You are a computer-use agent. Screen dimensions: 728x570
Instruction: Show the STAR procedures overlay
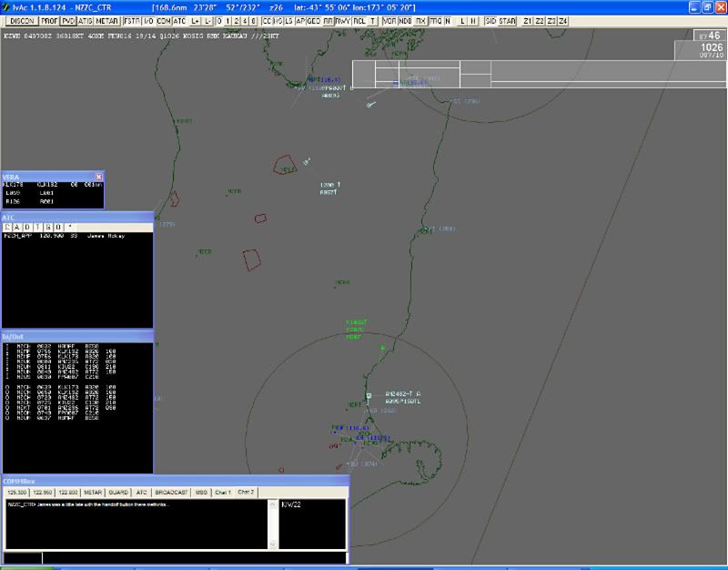point(508,20)
